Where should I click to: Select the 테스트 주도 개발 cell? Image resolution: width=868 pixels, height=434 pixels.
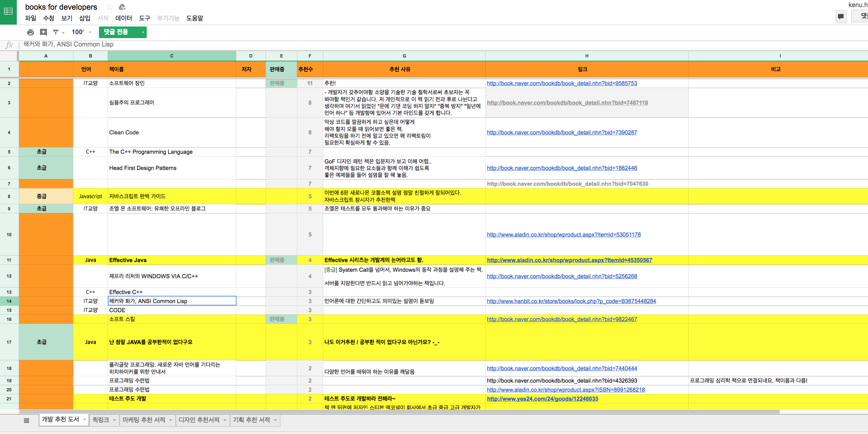tap(172, 399)
